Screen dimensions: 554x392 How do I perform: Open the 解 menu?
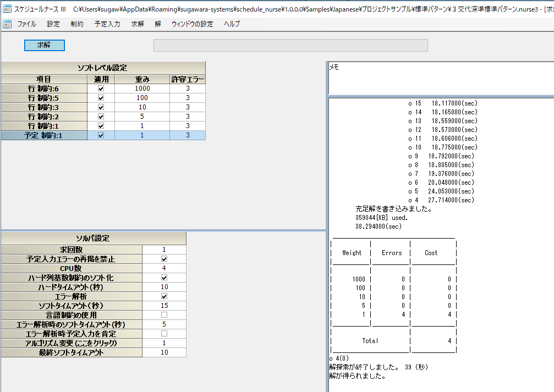(x=157, y=24)
